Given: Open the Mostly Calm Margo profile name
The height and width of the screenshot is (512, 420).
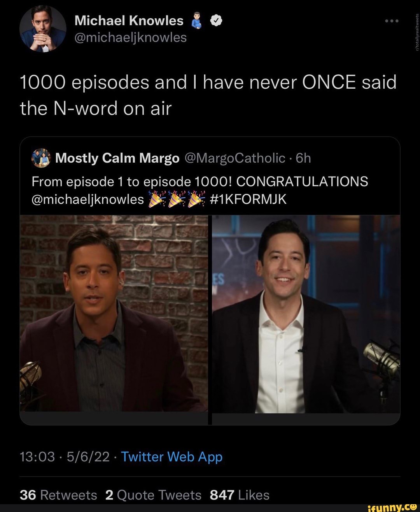Looking at the screenshot, I should tap(117, 158).
